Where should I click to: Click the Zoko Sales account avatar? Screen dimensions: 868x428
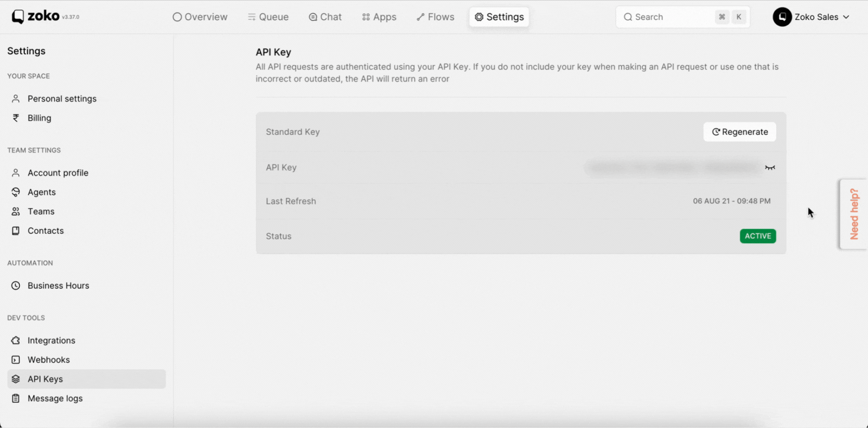point(782,17)
